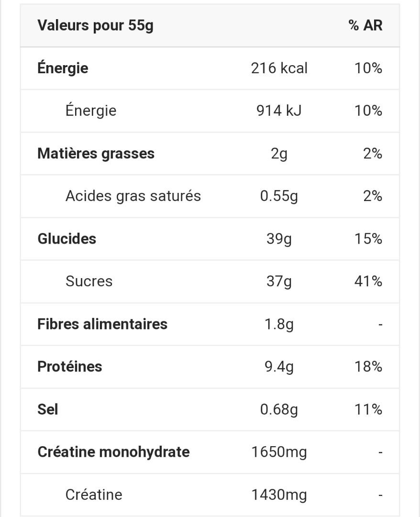
Task: Click the Acides gras saturés label
Action: (x=133, y=196)
